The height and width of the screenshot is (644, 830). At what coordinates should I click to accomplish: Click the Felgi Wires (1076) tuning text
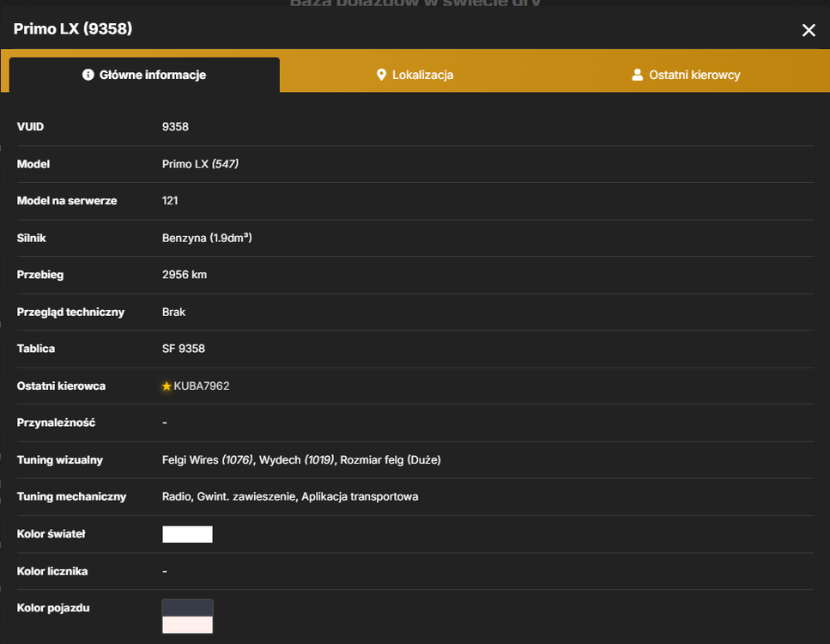[208, 459]
